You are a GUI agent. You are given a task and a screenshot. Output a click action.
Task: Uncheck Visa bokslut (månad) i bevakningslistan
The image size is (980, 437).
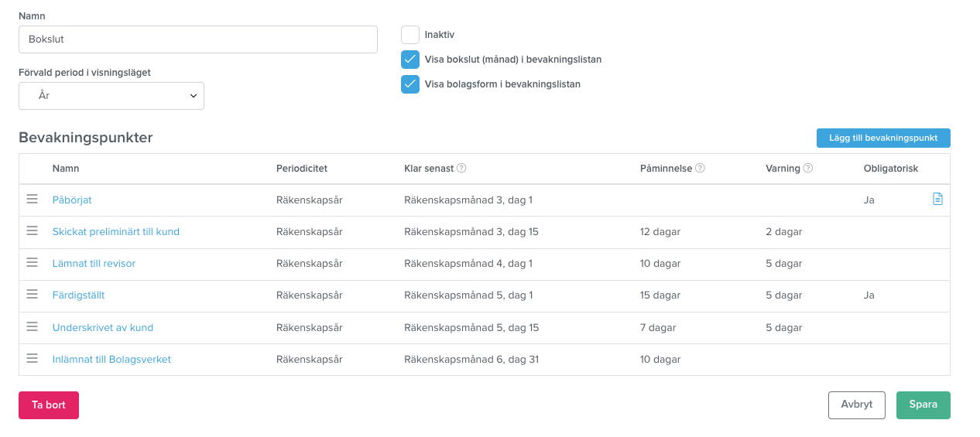(x=410, y=60)
